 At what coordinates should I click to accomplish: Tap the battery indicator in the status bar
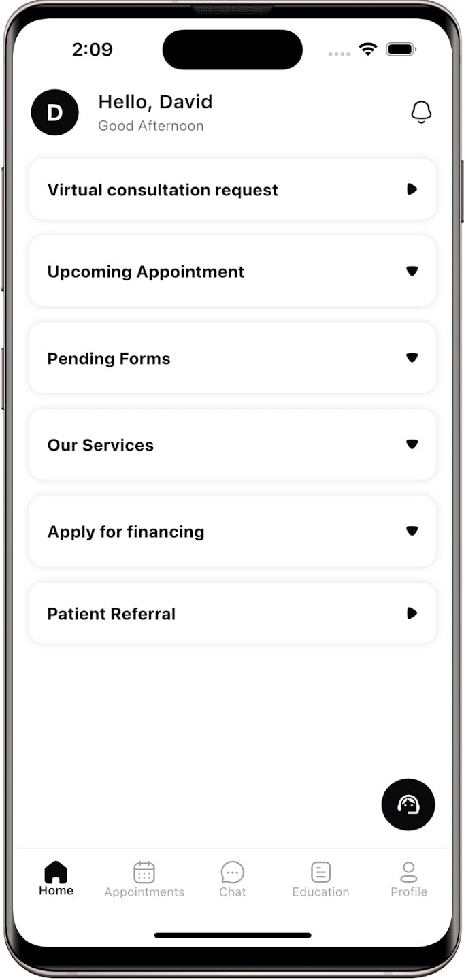(400, 49)
